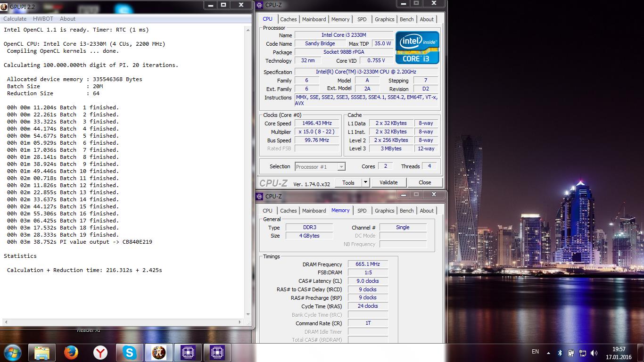This screenshot has width=644, height=362.
Task: Click the DRAM Frequency 665.1 MHz value
Action: tap(368, 264)
